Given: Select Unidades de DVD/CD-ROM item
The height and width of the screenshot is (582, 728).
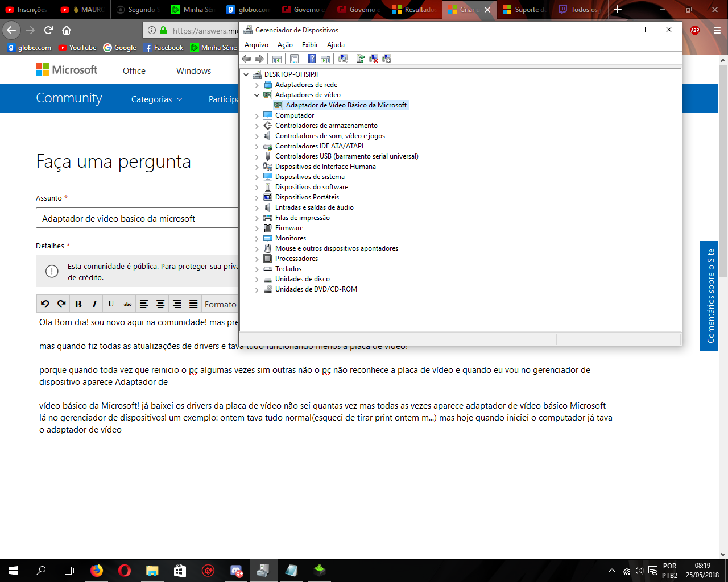Looking at the screenshot, I should tap(316, 289).
